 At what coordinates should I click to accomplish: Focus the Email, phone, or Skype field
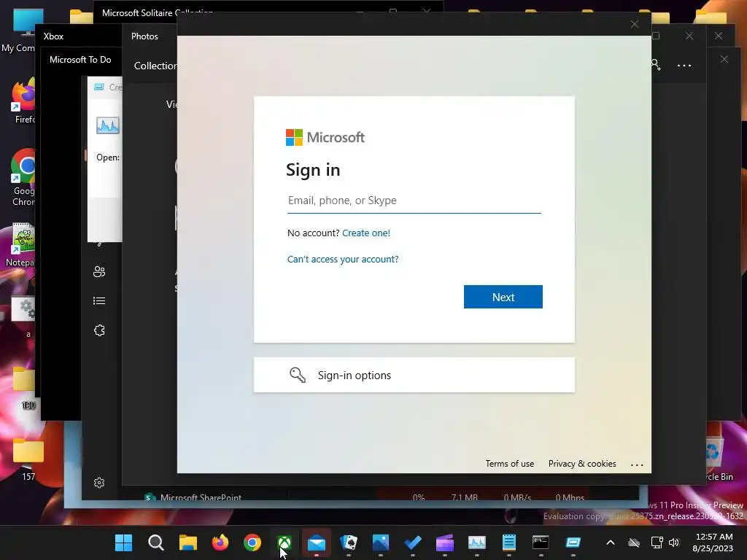(414, 201)
